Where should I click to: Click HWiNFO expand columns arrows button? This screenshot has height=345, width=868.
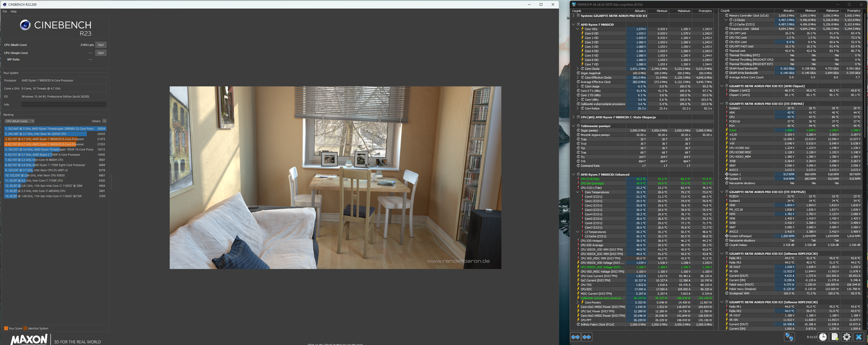(x=575, y=337)
